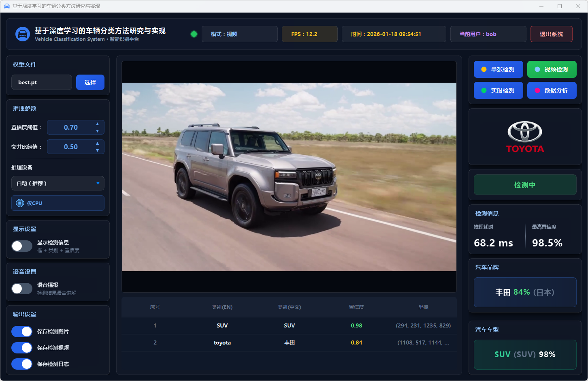The width and height of the screenshot is (588, 381).
Task: Click the pink dot on 数据分析 button
Action: point(537,90)
